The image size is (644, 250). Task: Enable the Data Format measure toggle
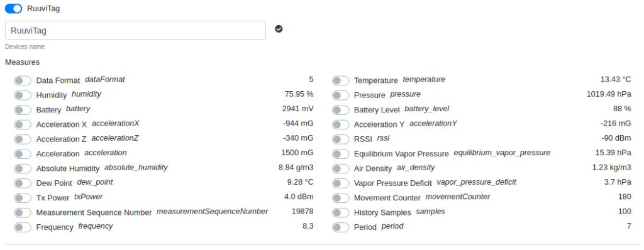[23, 80]
